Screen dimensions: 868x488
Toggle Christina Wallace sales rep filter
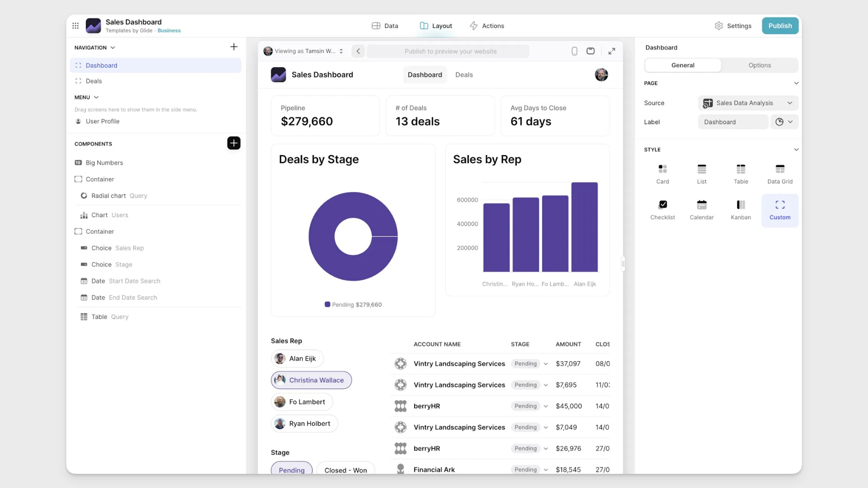(x=311, y=380)
